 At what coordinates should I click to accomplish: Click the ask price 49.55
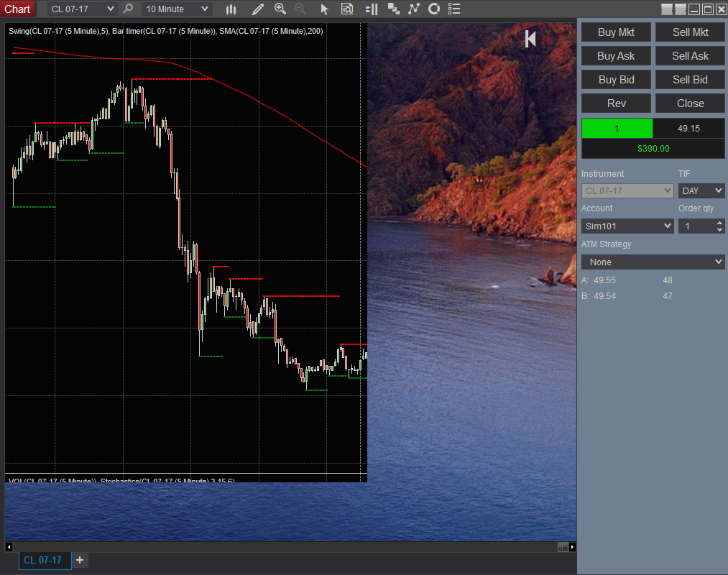click(x=604, y=280)
